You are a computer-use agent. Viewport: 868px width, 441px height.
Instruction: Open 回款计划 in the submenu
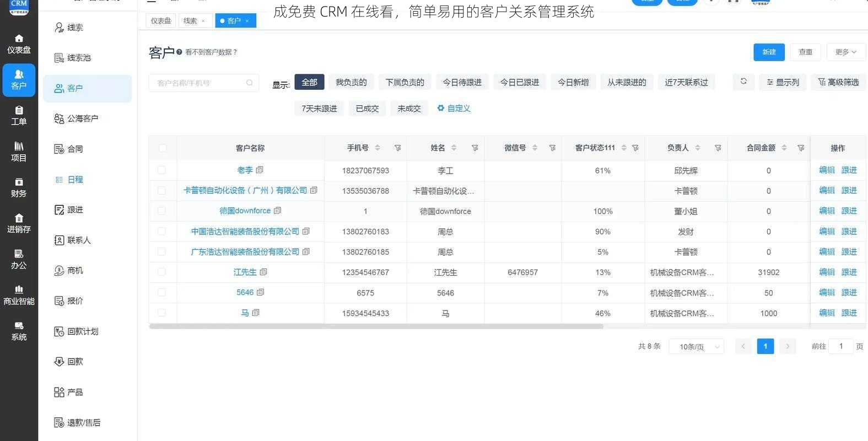point(87,331)
